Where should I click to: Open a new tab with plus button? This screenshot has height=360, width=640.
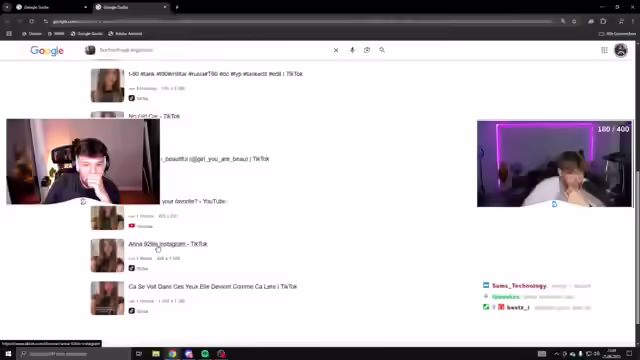177,7
